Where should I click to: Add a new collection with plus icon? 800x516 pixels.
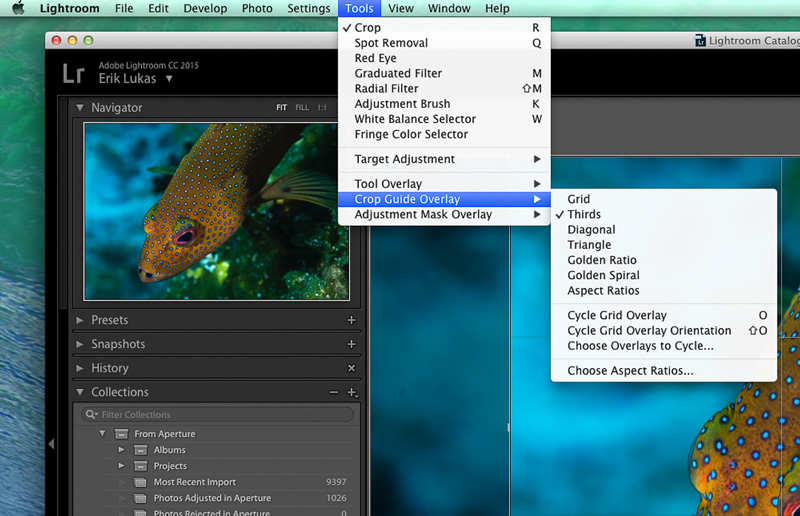[x=352, y=393]
